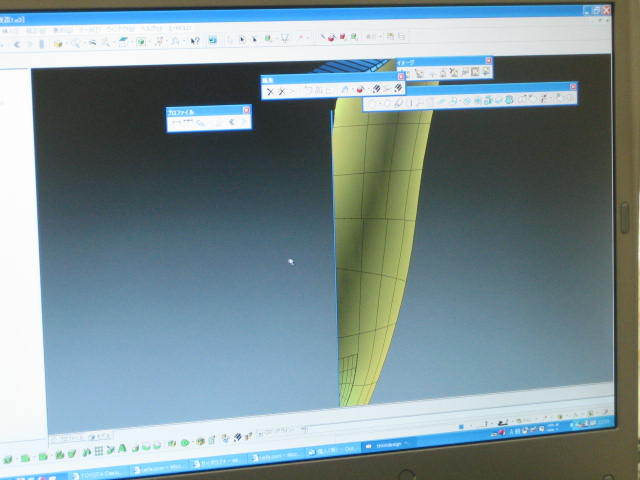Close the 編集 floating toolbar
The width and height of the screenshot is (640, 480).
pos(401,77)
